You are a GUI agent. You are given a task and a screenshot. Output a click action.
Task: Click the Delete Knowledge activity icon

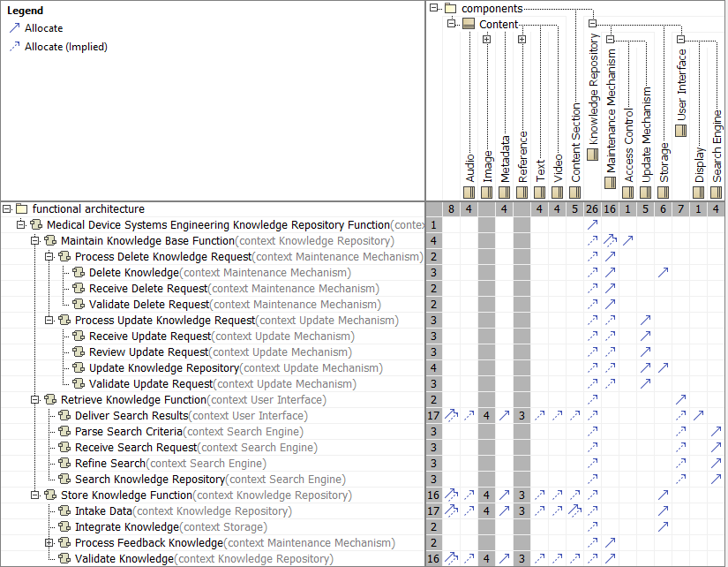[79, 273]
